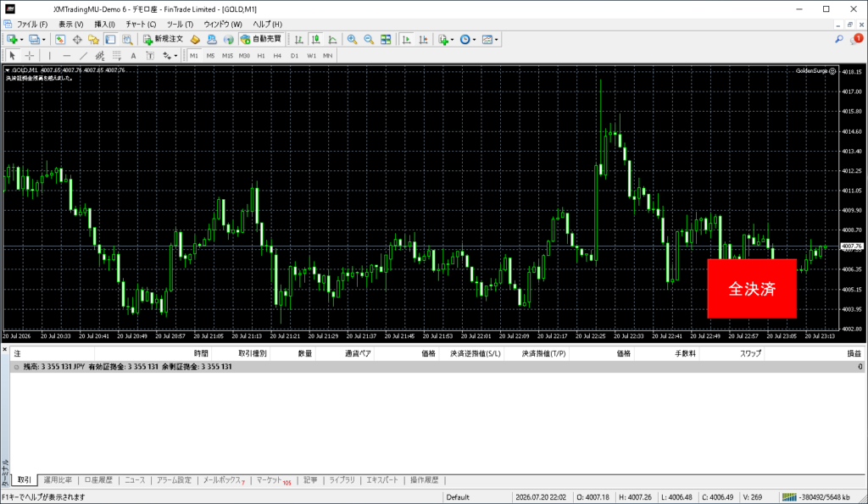The height and width of the screenshot is (504, 868).
Task: Open the Strategy Tester icon
Action: [x=127, y=39]
